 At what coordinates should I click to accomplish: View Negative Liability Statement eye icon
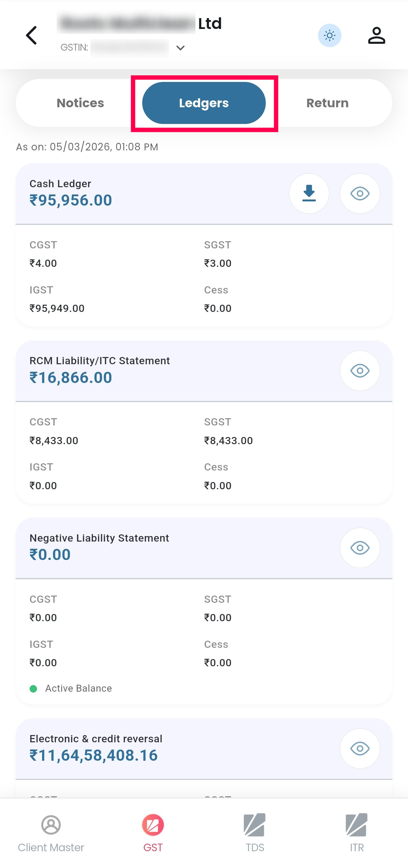click(360, 548)
